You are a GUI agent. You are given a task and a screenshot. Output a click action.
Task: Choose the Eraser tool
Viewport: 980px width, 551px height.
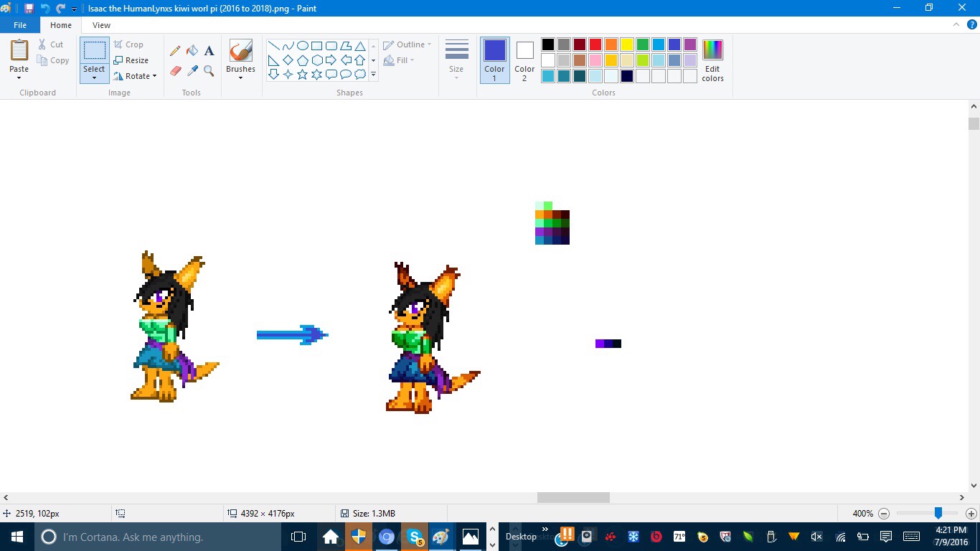[x=175, y=70]
